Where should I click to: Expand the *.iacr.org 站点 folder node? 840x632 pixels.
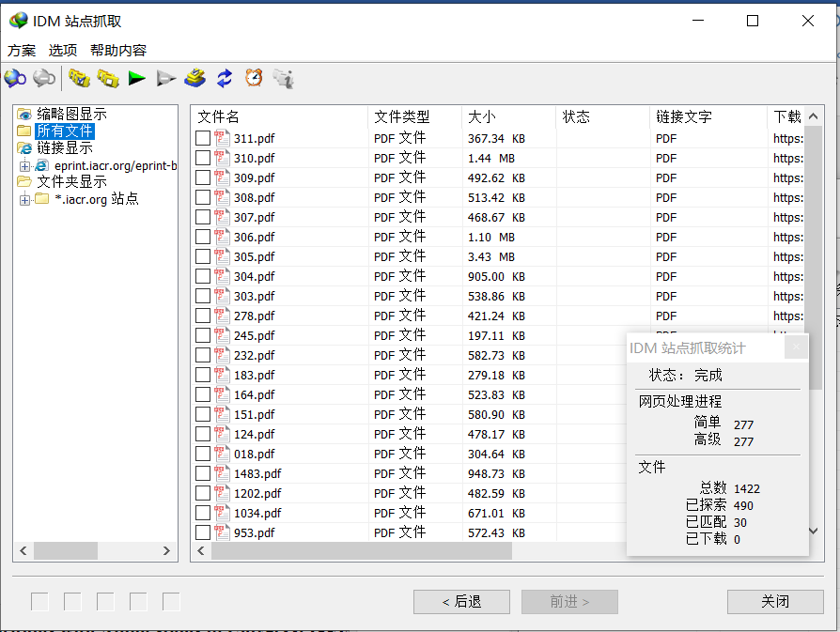pyautogui.click(x=24, y=200)
